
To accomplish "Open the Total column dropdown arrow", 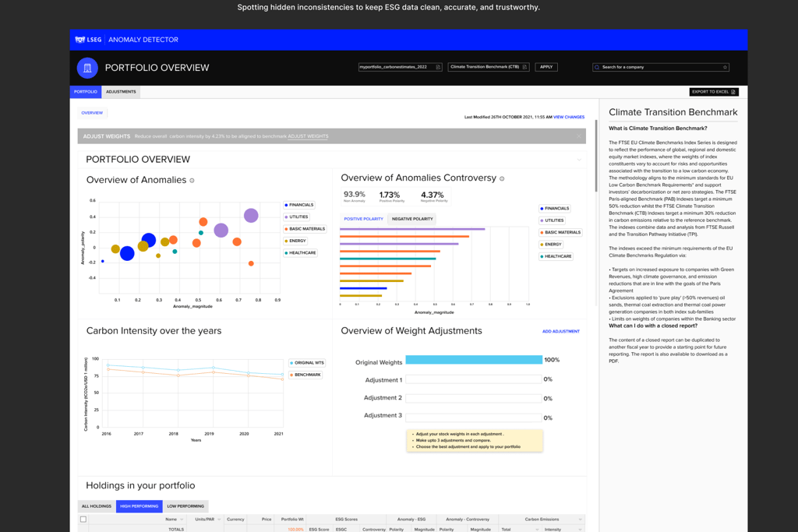I will 536,530.
